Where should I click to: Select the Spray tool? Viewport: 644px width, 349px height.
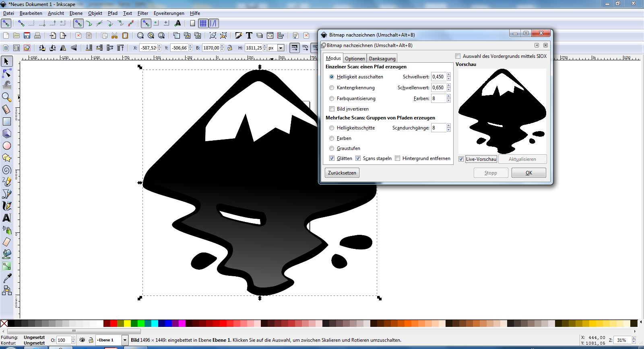6,230
